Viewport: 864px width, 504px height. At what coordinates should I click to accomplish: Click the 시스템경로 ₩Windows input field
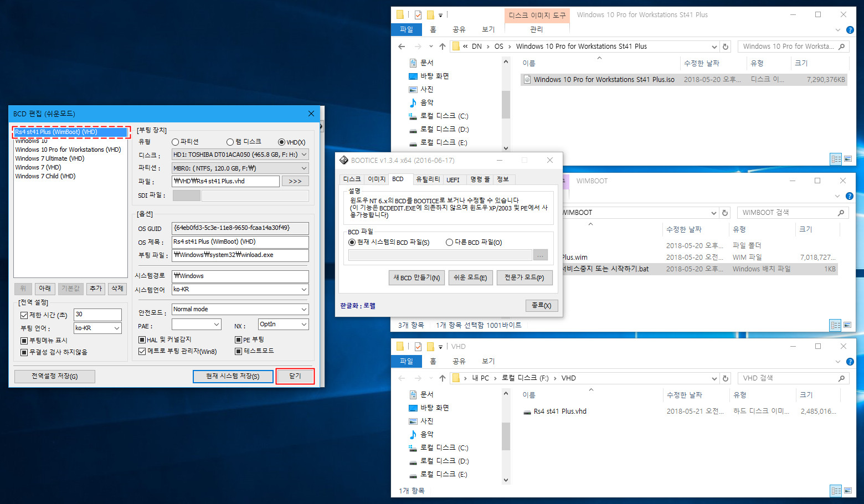pyautogui.click(x=240, y=276)
